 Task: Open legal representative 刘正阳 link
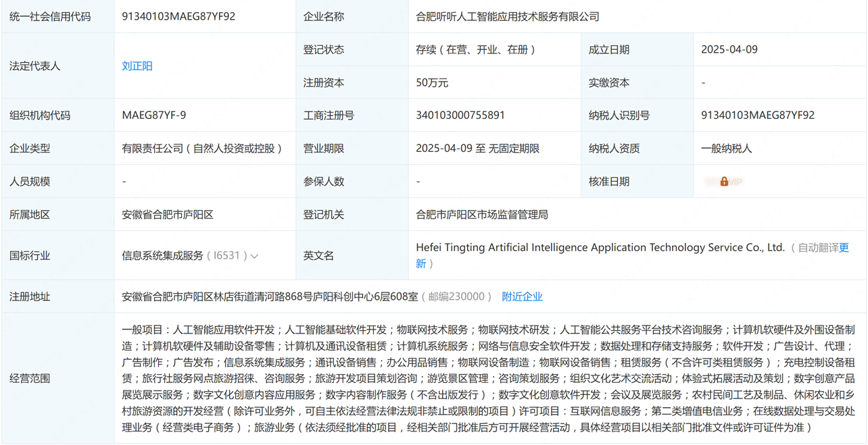click(137, 66)
